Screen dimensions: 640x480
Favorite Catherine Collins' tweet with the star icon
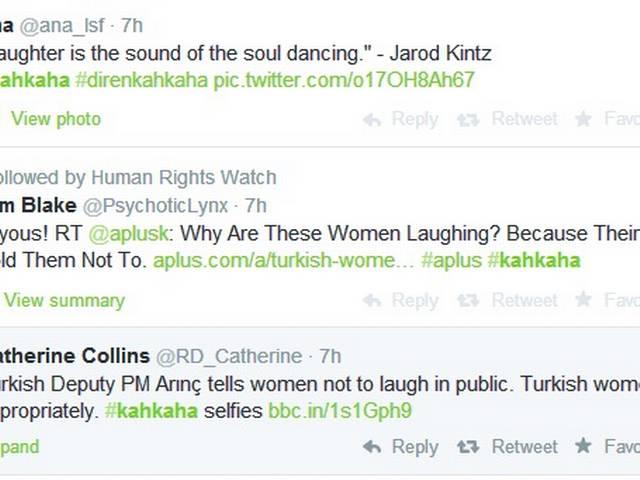pyautogui.click(x=607, y=447)
